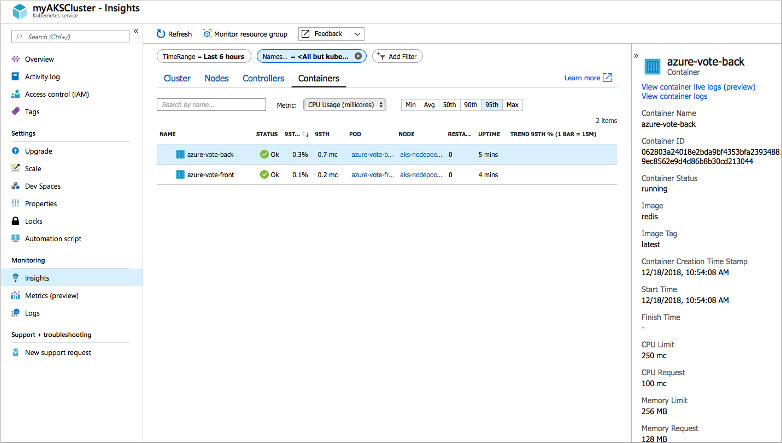Sort by the STATUS column header
The image size is (782, 443).
point(267,134)
